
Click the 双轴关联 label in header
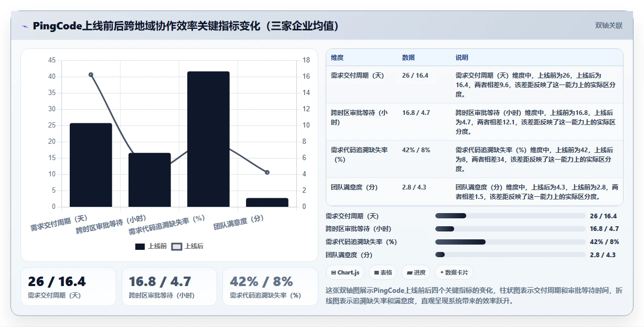[609, 25]
